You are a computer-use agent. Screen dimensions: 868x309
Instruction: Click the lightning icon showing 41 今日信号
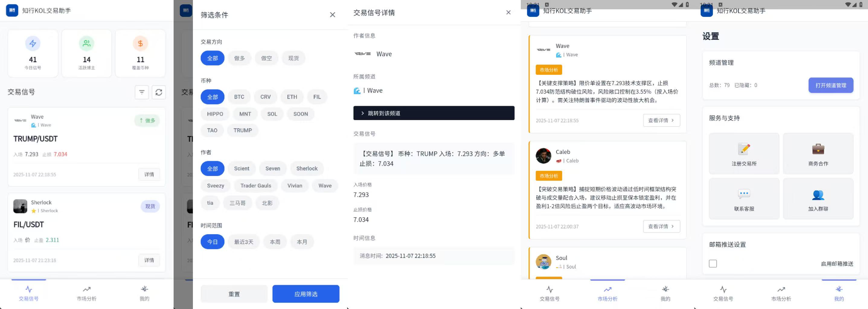click(x=33, y=43)
